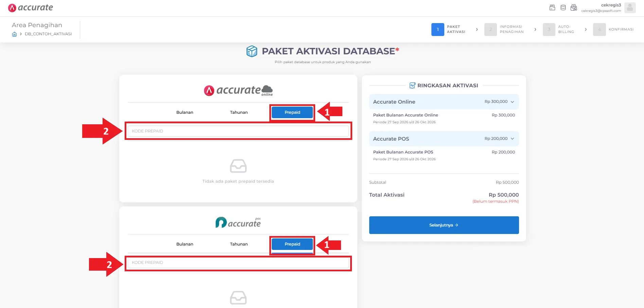644x308 pixels.
Task: Click the 'Area Penagihan' page heading
Action: coord(37,25)
